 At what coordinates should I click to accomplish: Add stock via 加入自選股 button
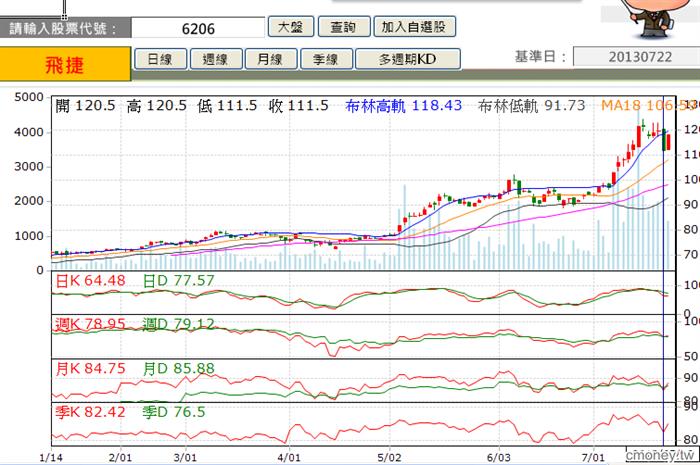414,27
